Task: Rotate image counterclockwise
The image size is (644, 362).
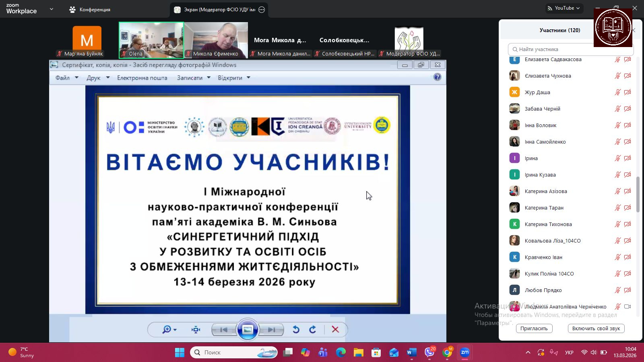Action: tap(296, 330)
